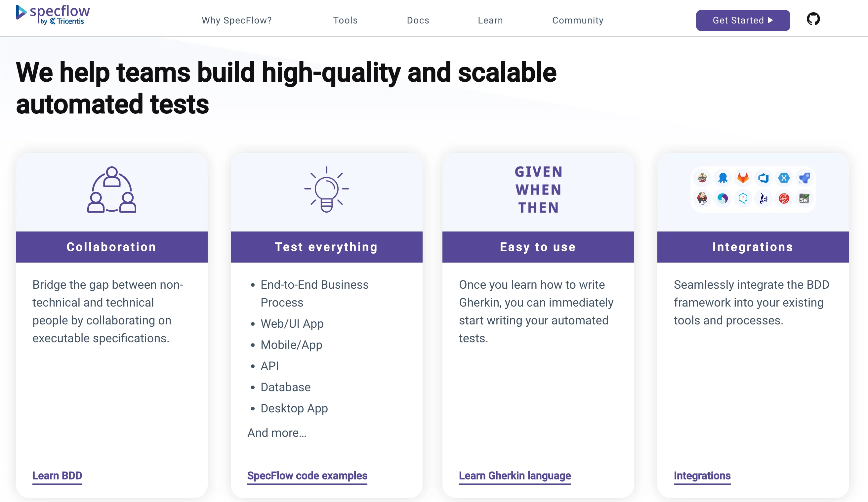
Task: Follow the Learn Gherkin language link
Action: (x=515, y=476)
